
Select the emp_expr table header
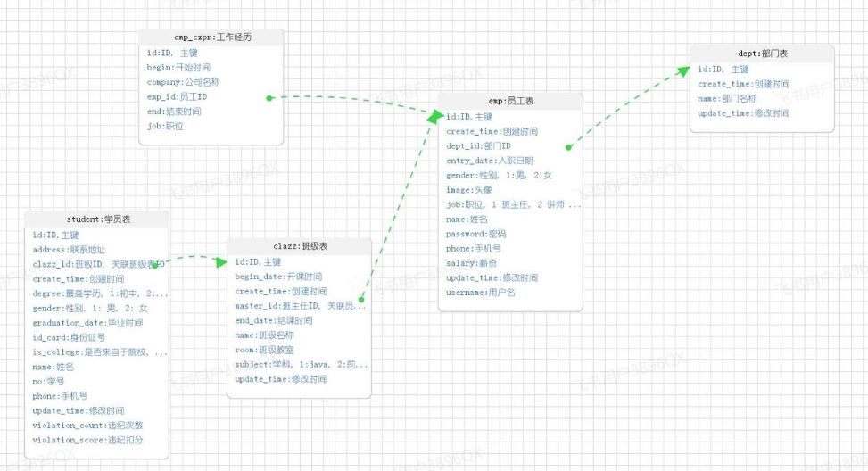(x=211, y=37)
